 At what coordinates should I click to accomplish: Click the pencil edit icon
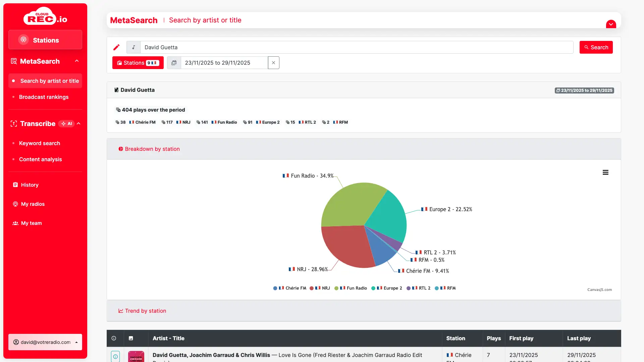[116, 47]
